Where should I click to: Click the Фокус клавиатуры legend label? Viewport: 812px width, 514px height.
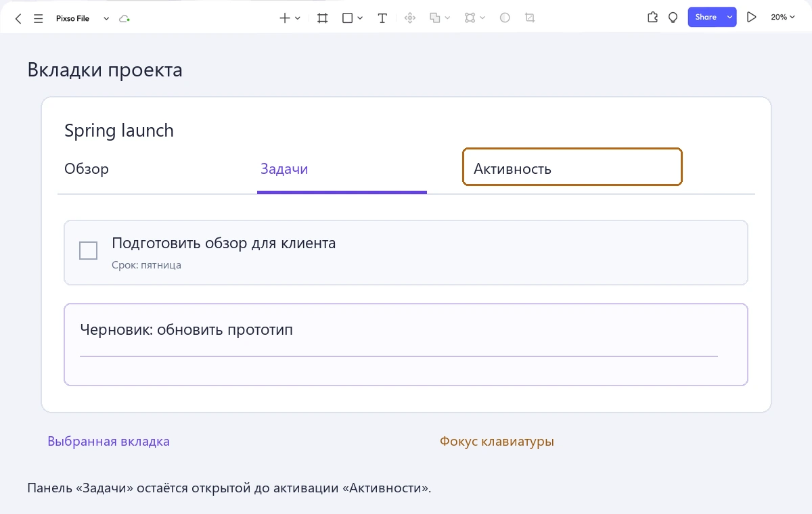pyautogui.click(x=497, y=442)
